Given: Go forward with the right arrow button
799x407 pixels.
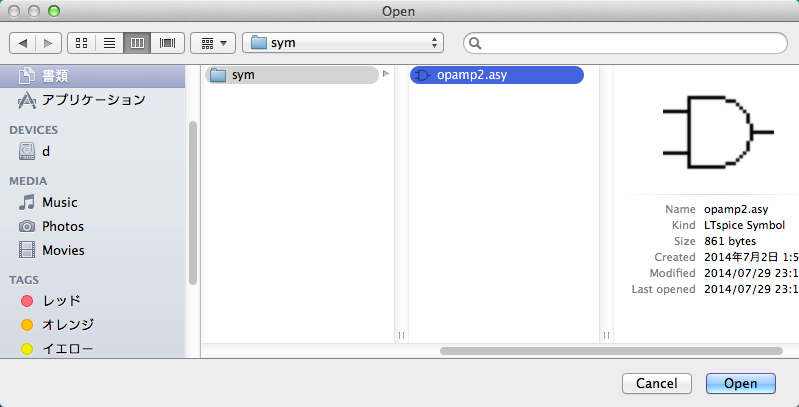Looking at the screenshot, I should click(48, 43).
